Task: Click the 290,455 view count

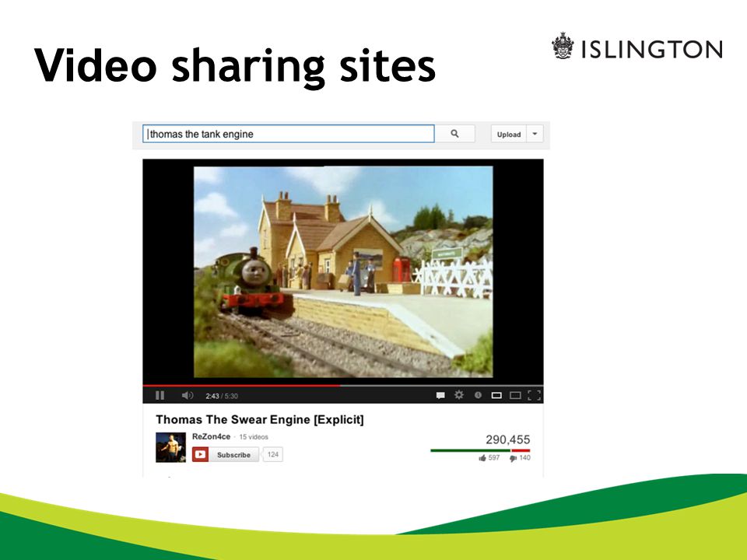Action: 507,439
